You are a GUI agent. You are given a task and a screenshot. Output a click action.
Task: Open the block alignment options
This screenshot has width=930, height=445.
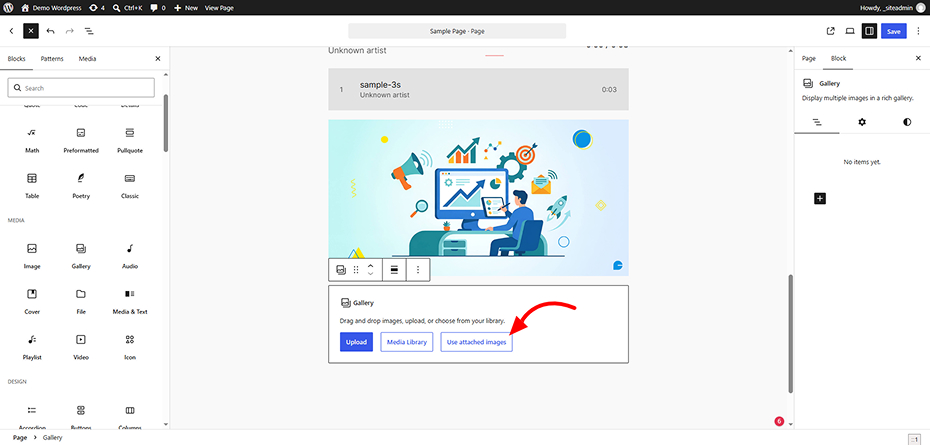[394, 269]
